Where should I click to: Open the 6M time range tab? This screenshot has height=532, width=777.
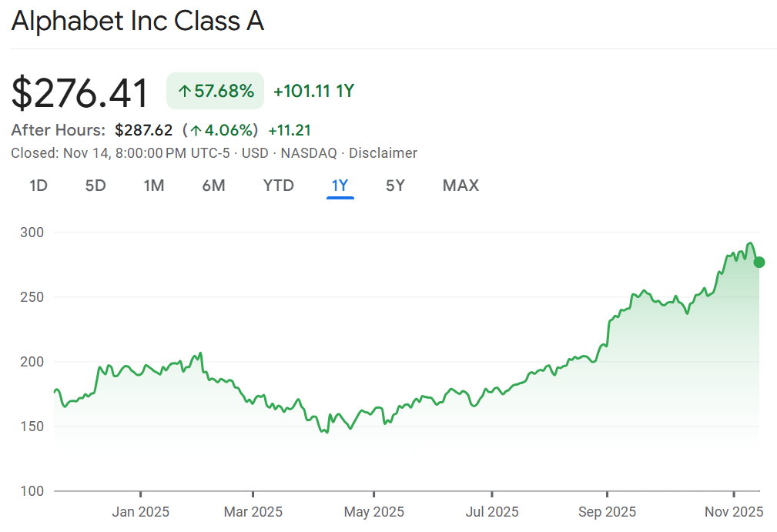point(213,186)
